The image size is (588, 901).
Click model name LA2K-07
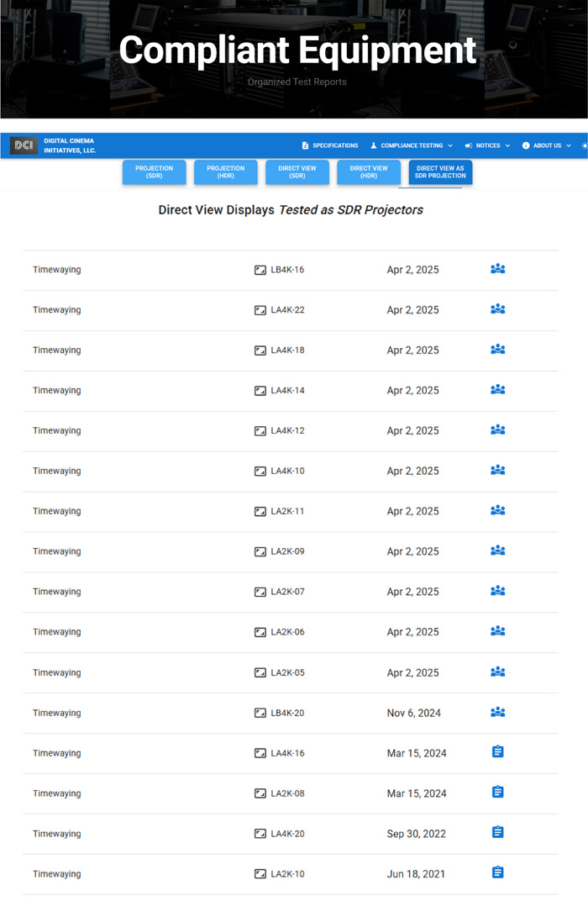point(287,592)
